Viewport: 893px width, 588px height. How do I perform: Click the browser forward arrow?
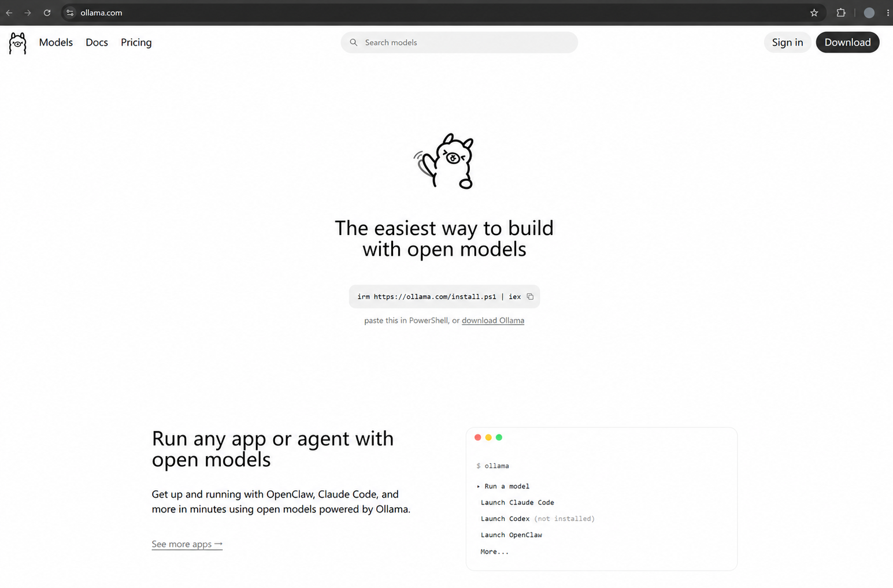[x=28, y=13]
